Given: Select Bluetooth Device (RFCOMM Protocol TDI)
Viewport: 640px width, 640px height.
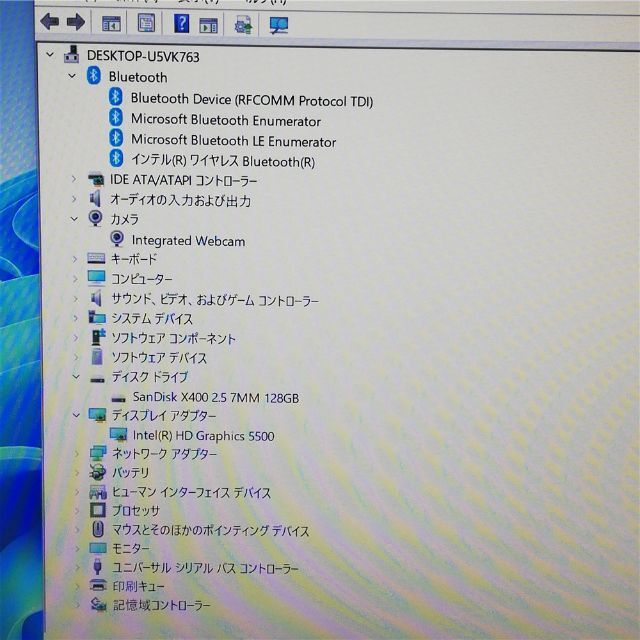Looking at the screenshot, I should pyautogui.click(x=251, y=100).
